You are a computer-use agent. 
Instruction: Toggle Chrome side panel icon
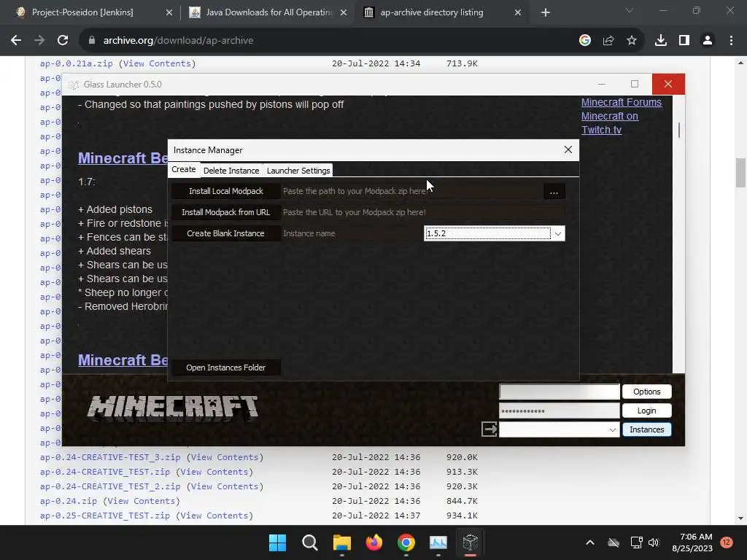684,41
